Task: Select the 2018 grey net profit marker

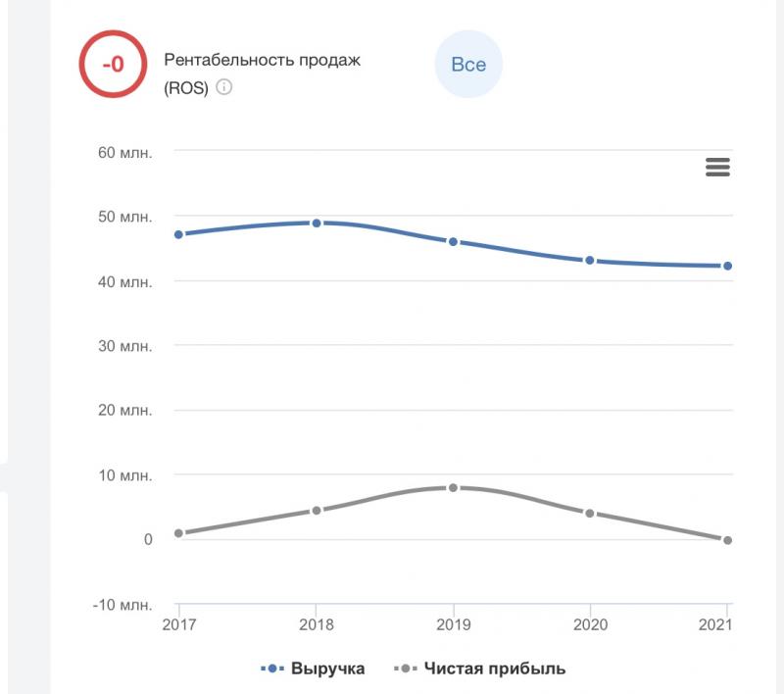Action: 317,511
